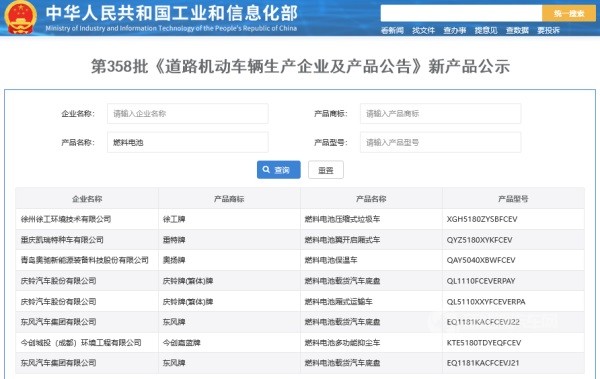Focus the top site search box
The width and height of the screenshot is (600, 379).
(461, 13)
